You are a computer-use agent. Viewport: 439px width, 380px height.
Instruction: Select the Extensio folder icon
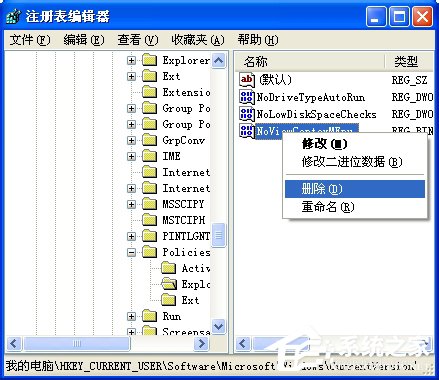(x=149, y=92)
